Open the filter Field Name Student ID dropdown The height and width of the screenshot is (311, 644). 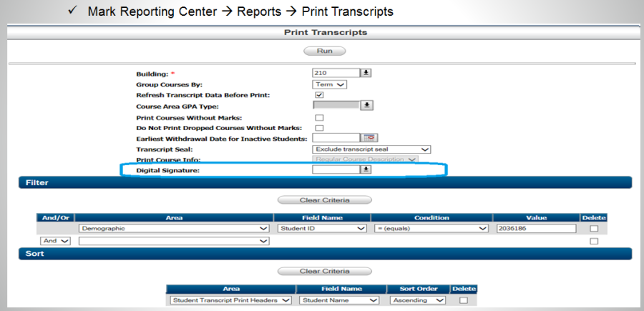tap(321, 229)
